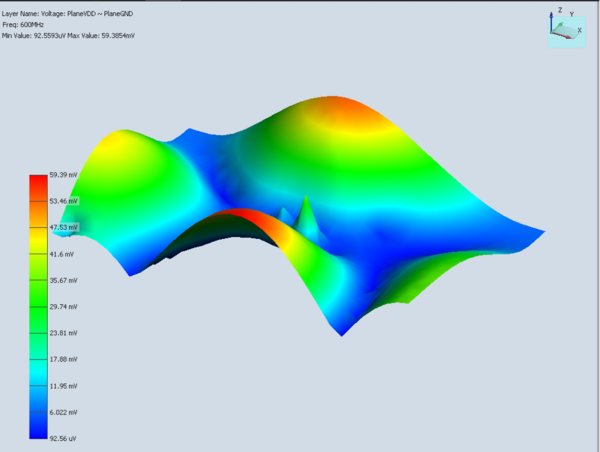Click the X axis label in orientation widget
600x452 pixels.
(579, 30)
